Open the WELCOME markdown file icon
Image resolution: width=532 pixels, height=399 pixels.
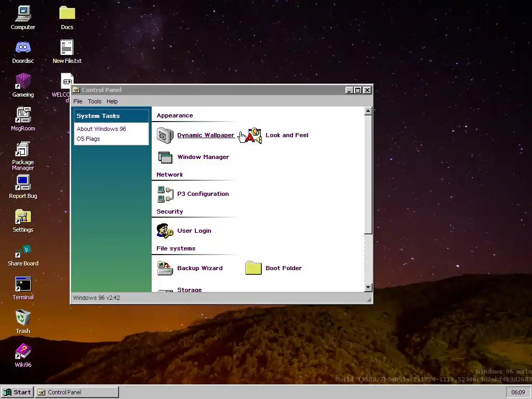click(67, 81)
